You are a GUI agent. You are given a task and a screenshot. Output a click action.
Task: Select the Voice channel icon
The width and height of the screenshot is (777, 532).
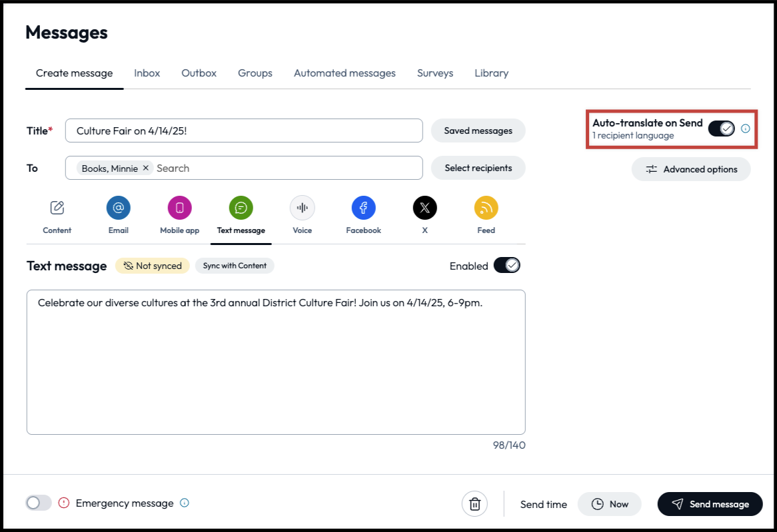(302, 208)
